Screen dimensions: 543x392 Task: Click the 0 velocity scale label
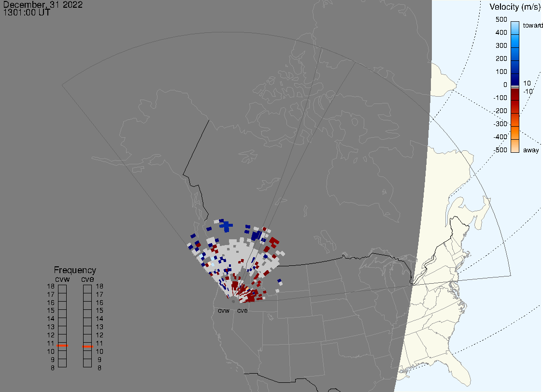tap(505, 85)
